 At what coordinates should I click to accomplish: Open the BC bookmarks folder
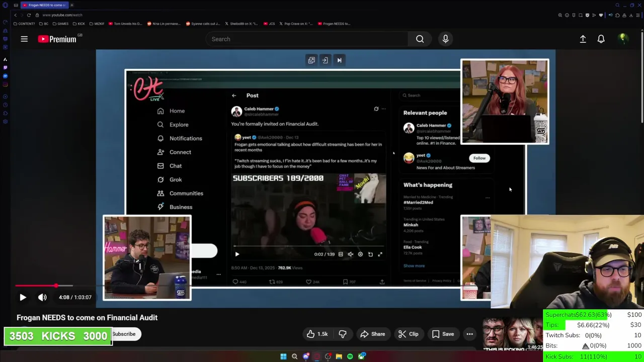pyautogui.click(x=44, y=24)
